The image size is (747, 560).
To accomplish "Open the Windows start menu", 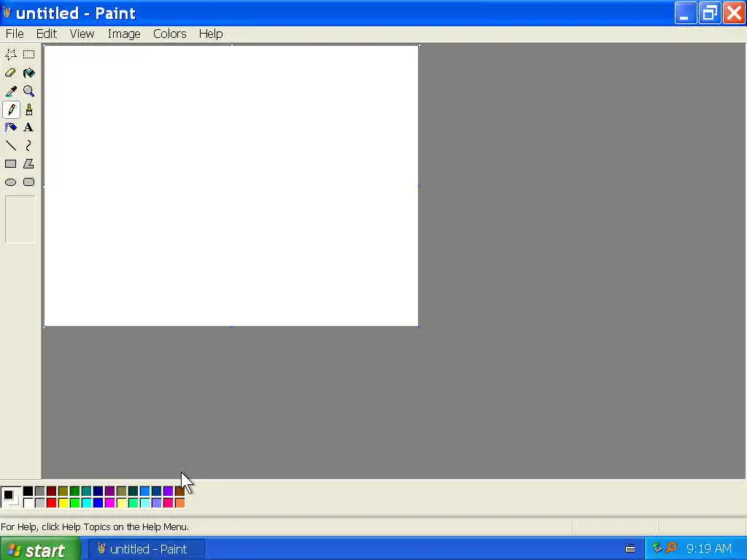I will click(40, 549).
